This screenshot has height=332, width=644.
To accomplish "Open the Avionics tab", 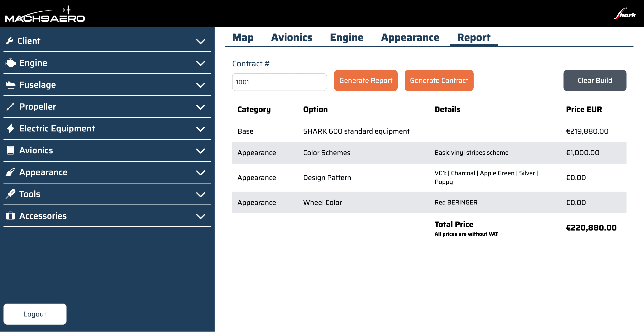I will pos(292,37).
